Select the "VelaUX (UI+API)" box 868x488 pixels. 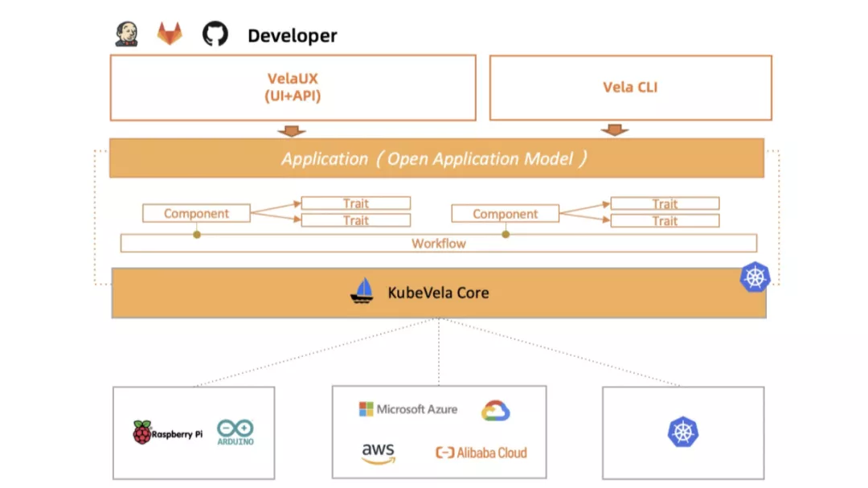293,88
